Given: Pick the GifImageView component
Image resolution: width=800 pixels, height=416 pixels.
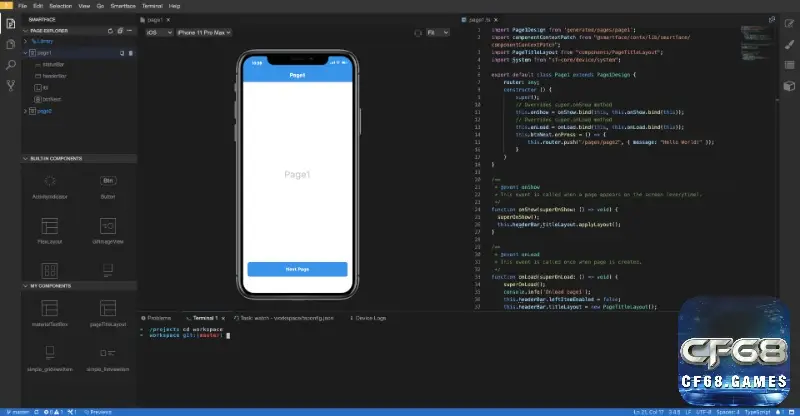Looking at the screenshot, I should pyautogui.click(x=108, y=231).
